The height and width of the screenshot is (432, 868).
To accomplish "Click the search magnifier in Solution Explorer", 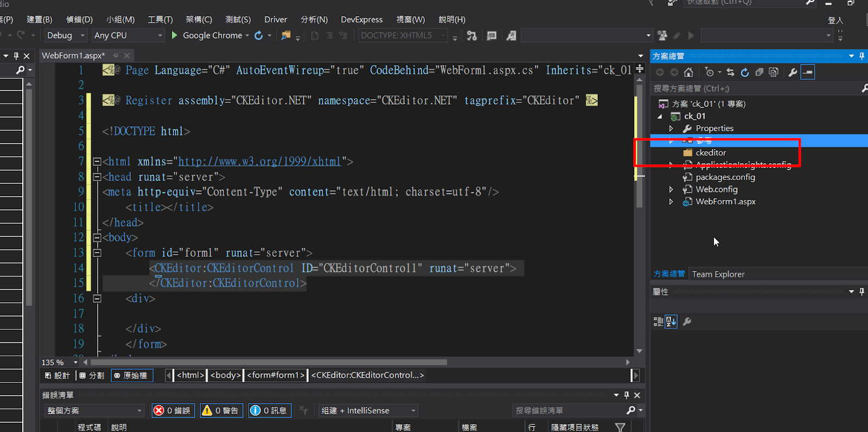I will (864, 88).
